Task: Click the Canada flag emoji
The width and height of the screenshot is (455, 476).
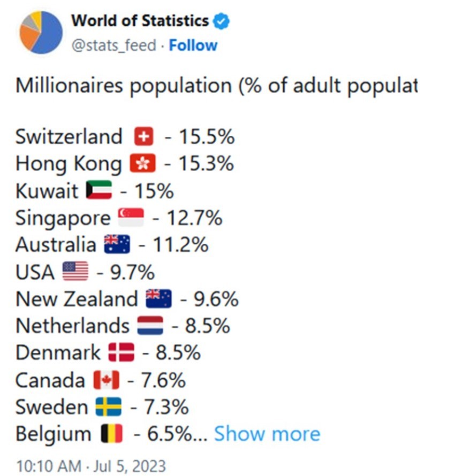Action: coord(106,380)
